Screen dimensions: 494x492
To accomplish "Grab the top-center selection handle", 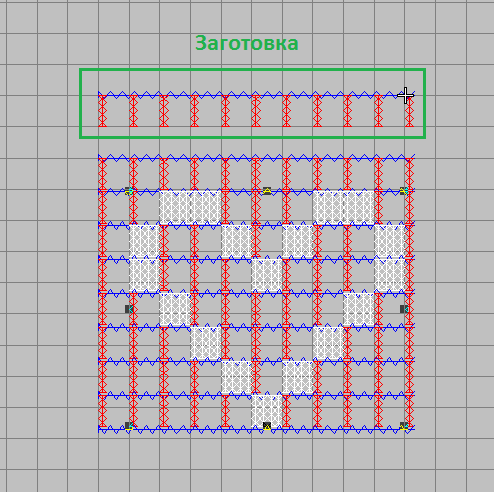I will [267, 191].
